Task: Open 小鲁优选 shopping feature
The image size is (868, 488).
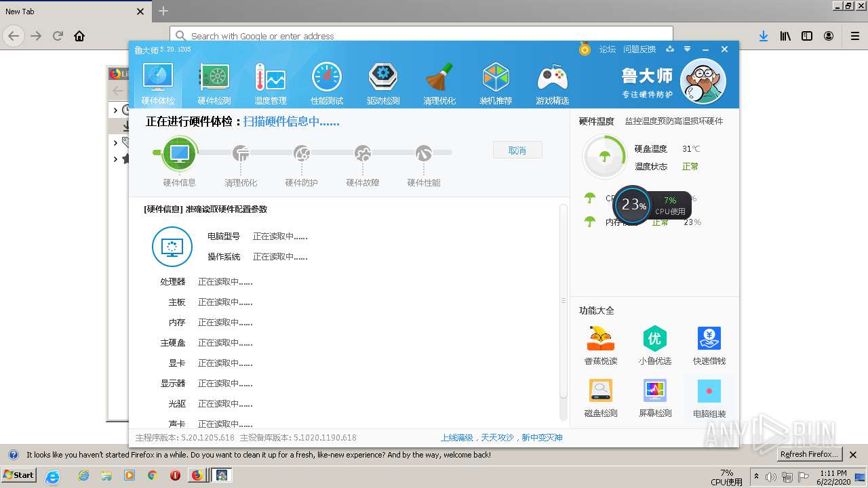Action: pyautogui.click(x=655, y=346)
